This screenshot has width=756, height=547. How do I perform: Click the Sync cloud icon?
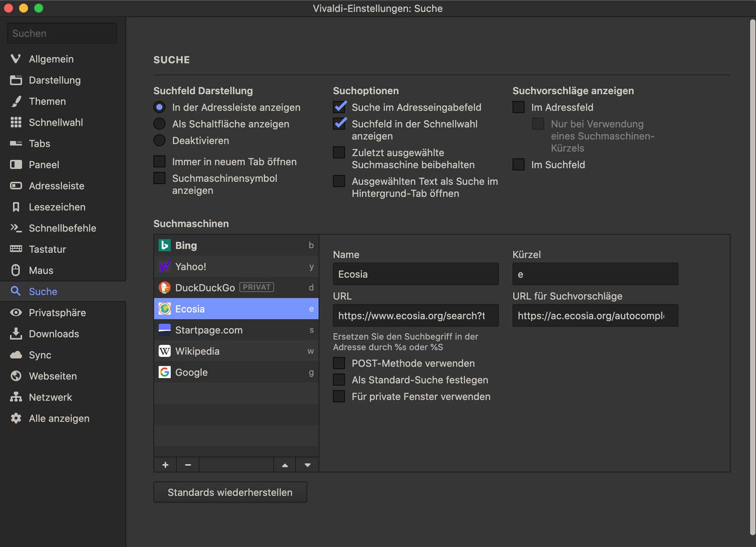tap(16, 354)
